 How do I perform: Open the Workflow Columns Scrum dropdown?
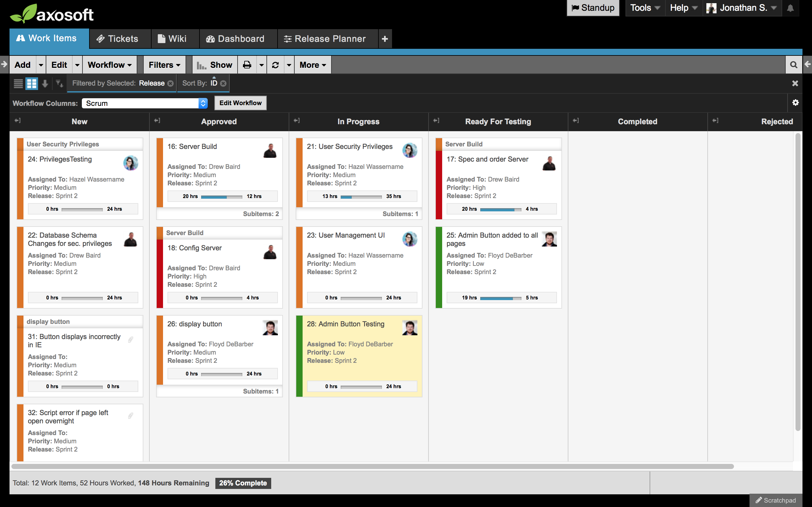point(145,103)
